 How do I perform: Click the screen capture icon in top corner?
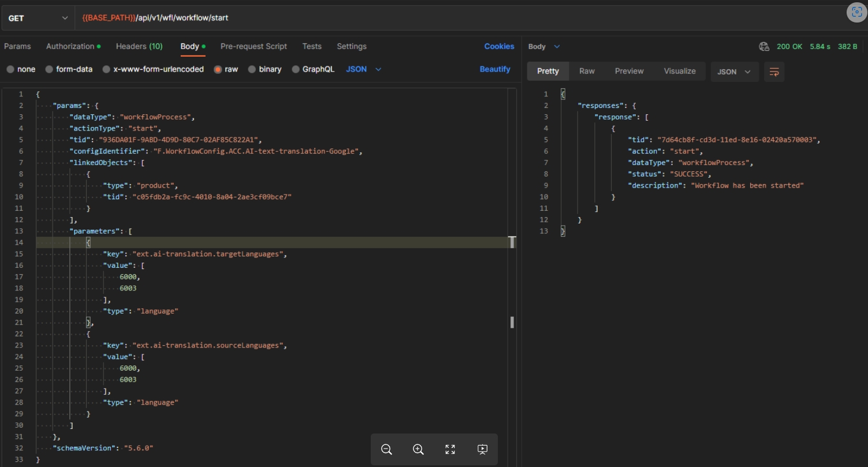coord(856,13)
